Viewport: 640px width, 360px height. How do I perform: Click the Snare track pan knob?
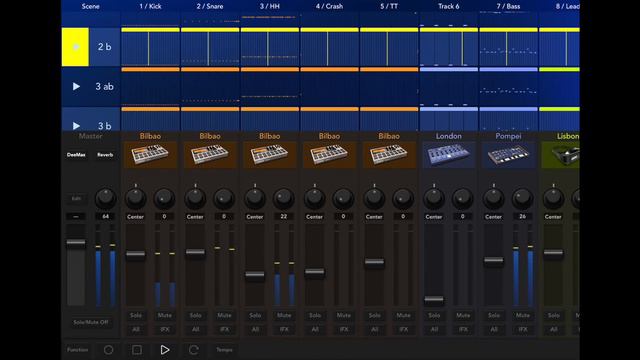(195, 198)
